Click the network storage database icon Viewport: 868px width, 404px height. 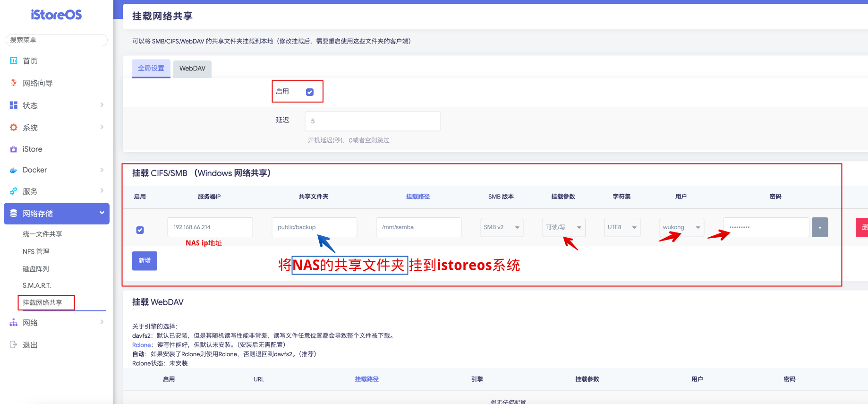click(x=14, y=213)
